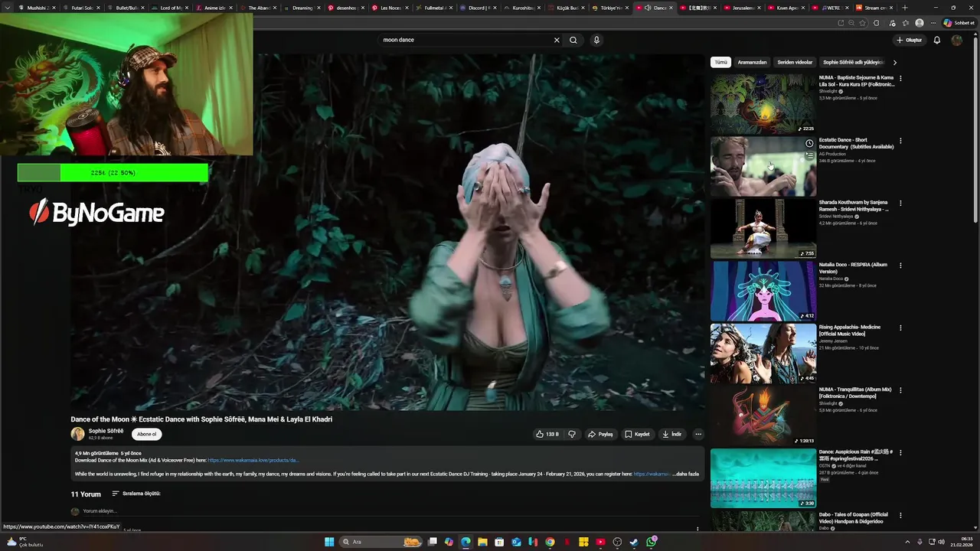Open WhatsApp from the taskbar
Screen dimensions: 980x551
pyautogui.click(x=651, y=542)
